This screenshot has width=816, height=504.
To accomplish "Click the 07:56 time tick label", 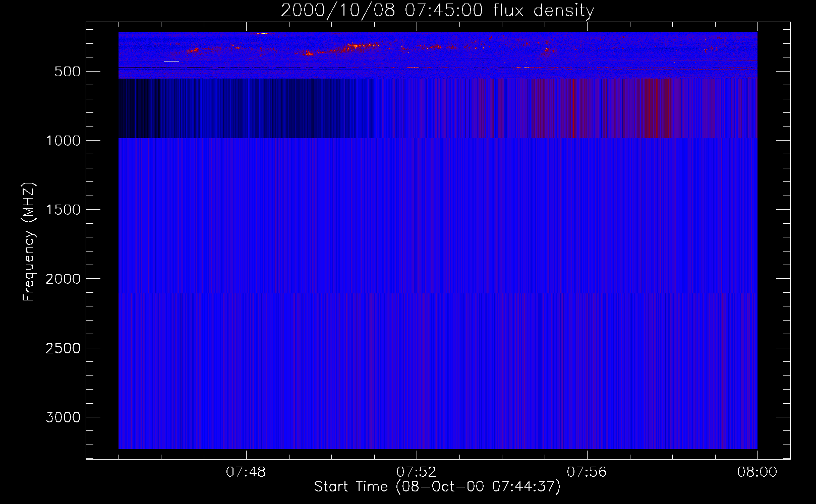I will tap(587, 472).
